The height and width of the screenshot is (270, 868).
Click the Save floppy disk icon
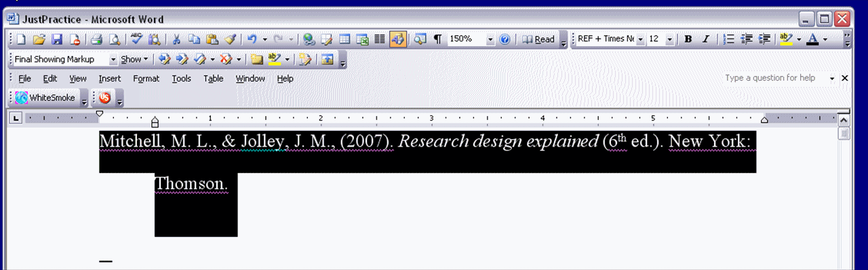pos(57,39)
